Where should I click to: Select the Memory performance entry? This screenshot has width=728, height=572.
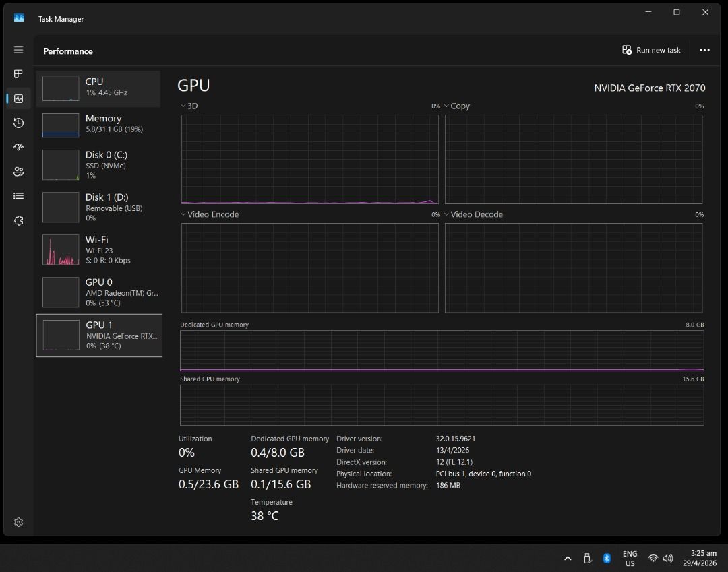[98, 124]
